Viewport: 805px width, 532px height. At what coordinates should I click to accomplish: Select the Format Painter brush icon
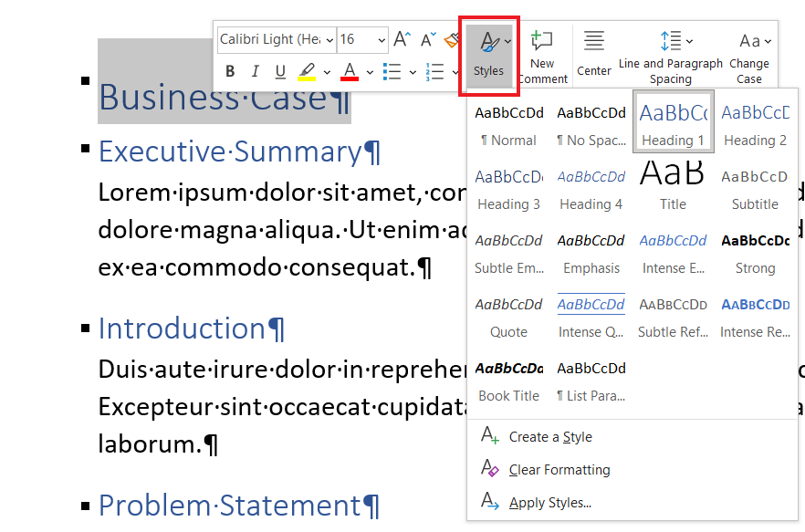click(452, 39)
